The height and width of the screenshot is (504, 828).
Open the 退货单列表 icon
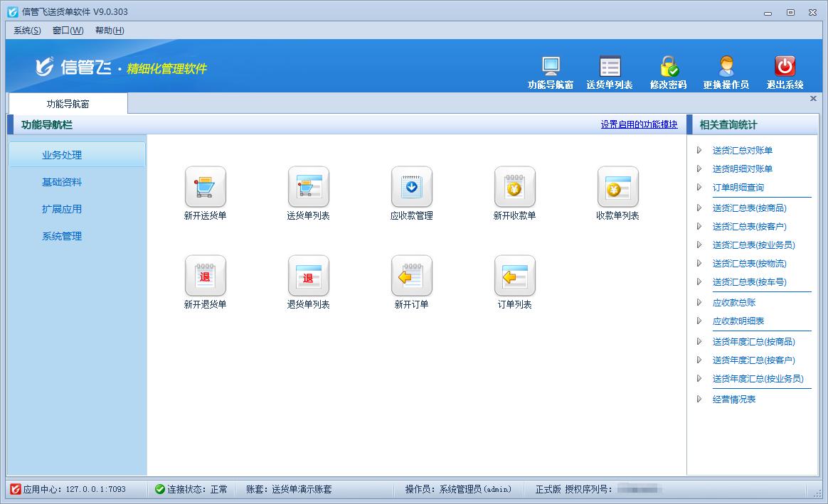pyautogui.click(x=309, y=276)
